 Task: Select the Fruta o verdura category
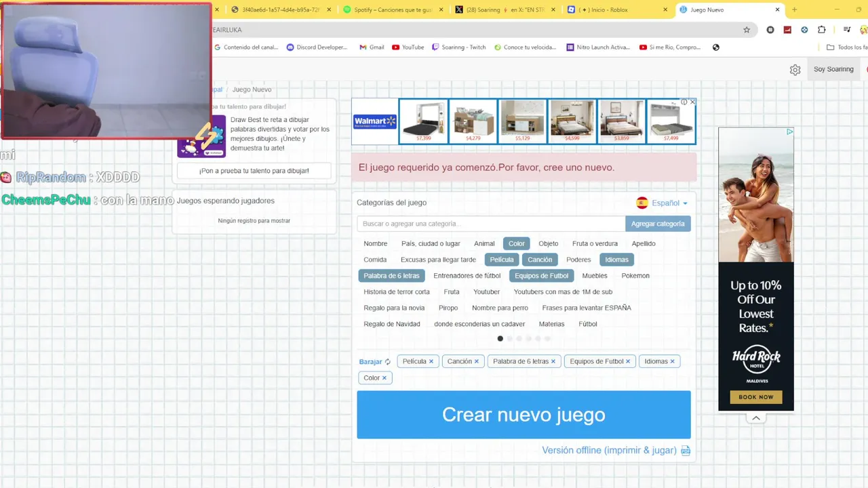click(595, 243)
